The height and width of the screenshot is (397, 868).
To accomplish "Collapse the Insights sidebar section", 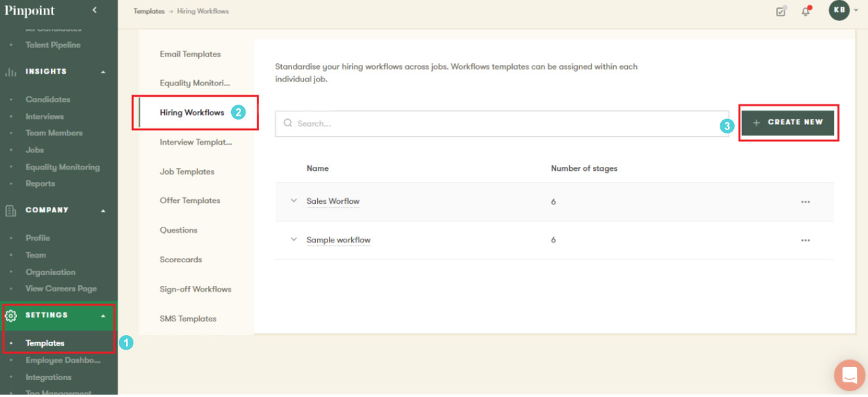I will 103,72.
